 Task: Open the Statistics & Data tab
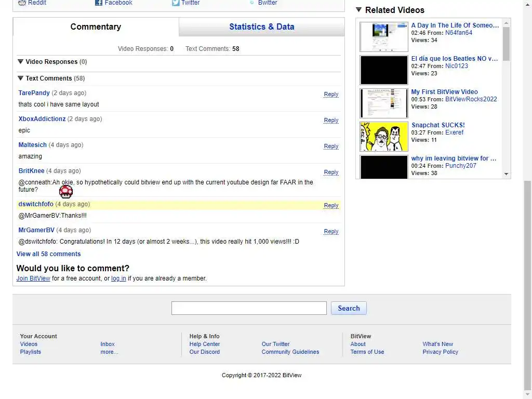(x=262, y=27)
